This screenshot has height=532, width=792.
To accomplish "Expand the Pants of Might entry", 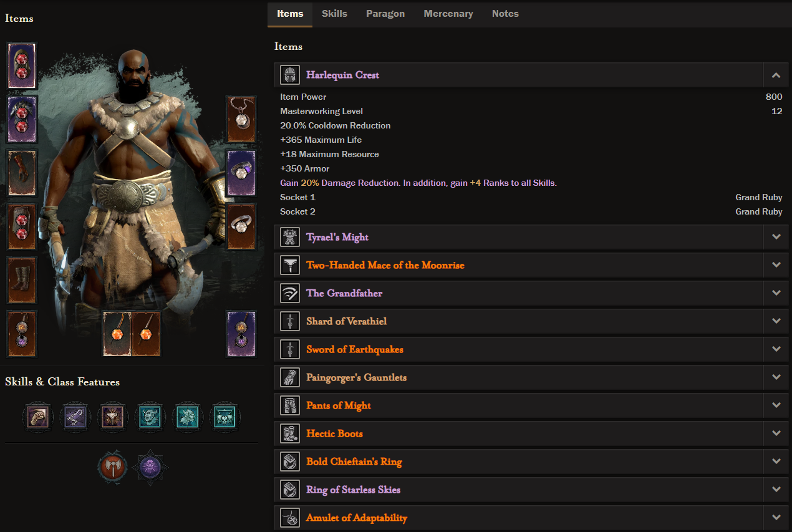I will pyautogui.click(x=776, y=405).
